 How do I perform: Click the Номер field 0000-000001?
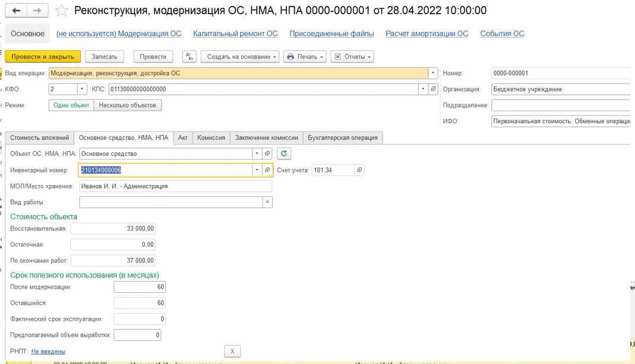click(x=561, y=74)
